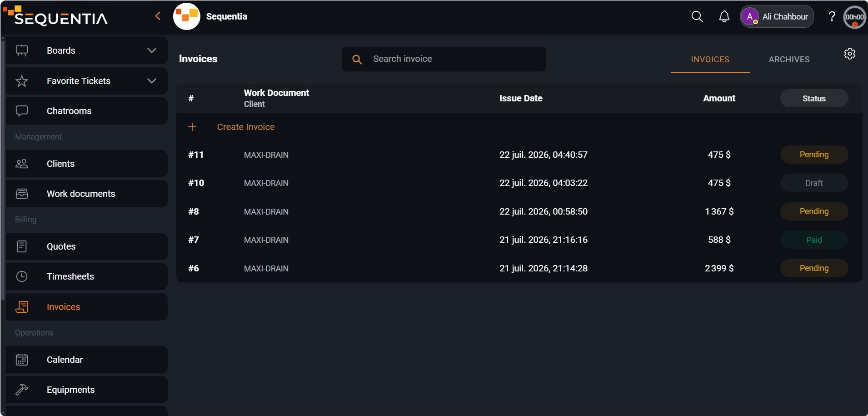868x416 pixels.
Task: Click date 21 juil. 2026, 21:16:16
Action: [x=544, y=240]
